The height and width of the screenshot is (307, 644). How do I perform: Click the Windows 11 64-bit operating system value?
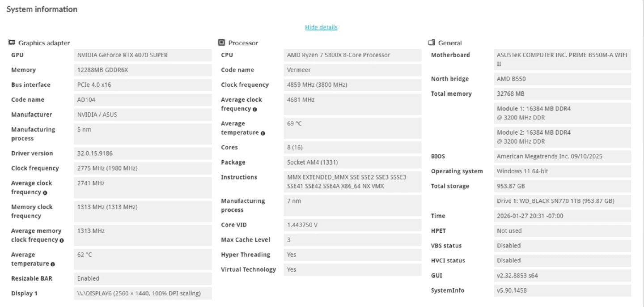pos(522,171)
